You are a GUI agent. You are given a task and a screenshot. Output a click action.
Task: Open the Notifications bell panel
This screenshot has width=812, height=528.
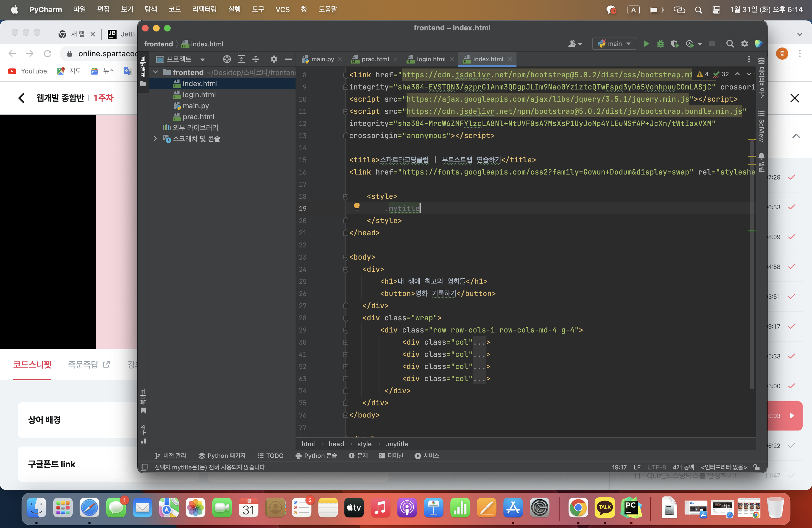(x=761, y=162)
